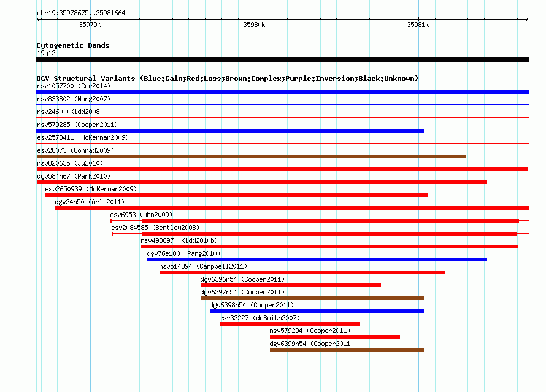Click the nsv1057700 (Coe2014) text label
Viewport: 546px width, 392px height.
(x=74, y=86)
